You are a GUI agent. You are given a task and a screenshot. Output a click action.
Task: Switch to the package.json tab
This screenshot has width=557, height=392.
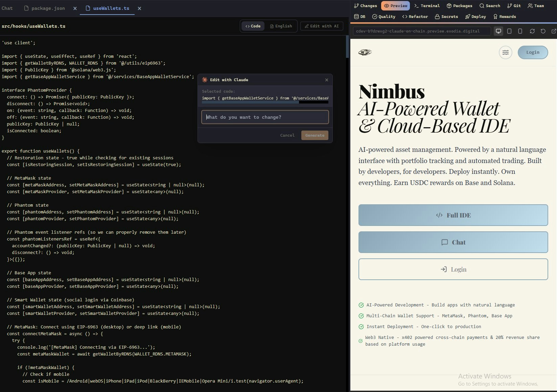coord(48,8)
